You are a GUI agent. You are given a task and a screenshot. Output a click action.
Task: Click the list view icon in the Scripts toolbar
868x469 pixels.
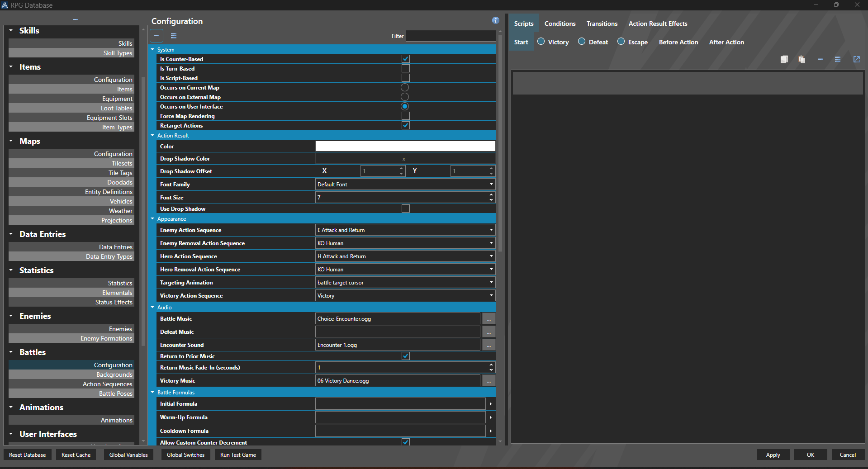pos(838,59)
